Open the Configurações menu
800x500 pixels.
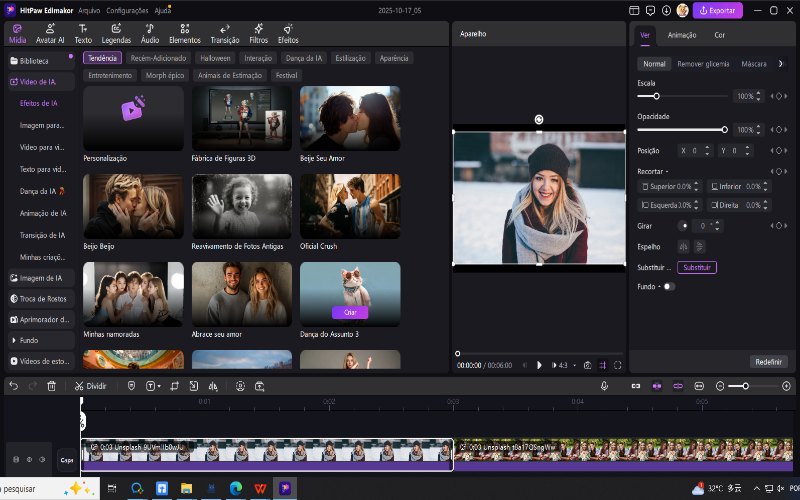[x=128, y=10]
